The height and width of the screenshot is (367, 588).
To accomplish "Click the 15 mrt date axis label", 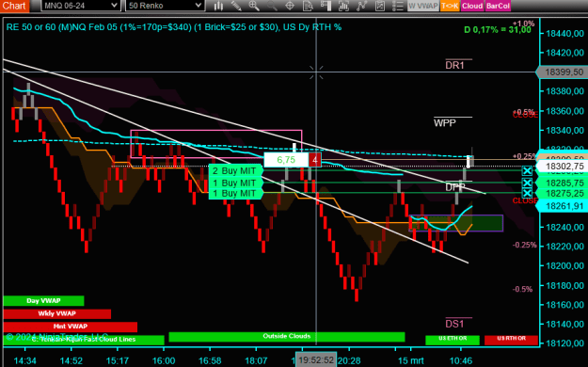I will coord(410,360).
